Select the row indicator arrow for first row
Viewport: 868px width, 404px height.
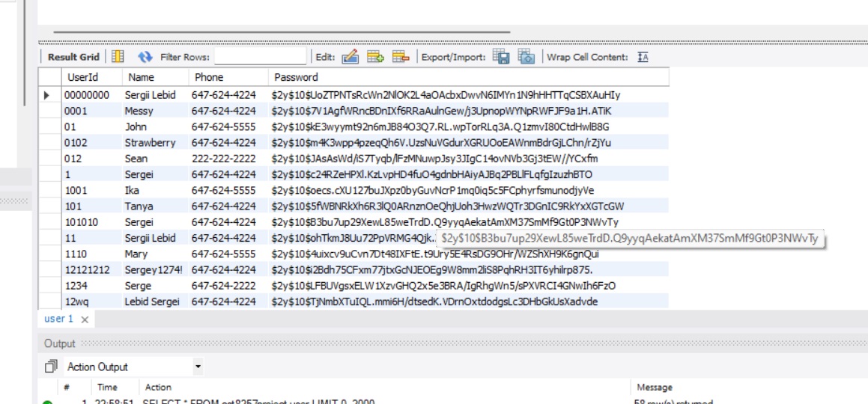(49, 95)
